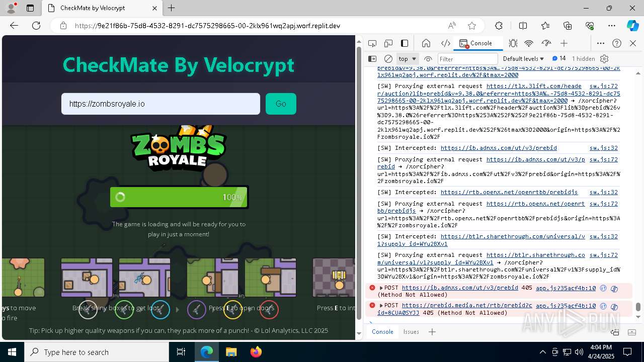The height and width of the screenshot is (362, 644).
Task: Create a live expression with eye icon
Action: click(428, 59)
